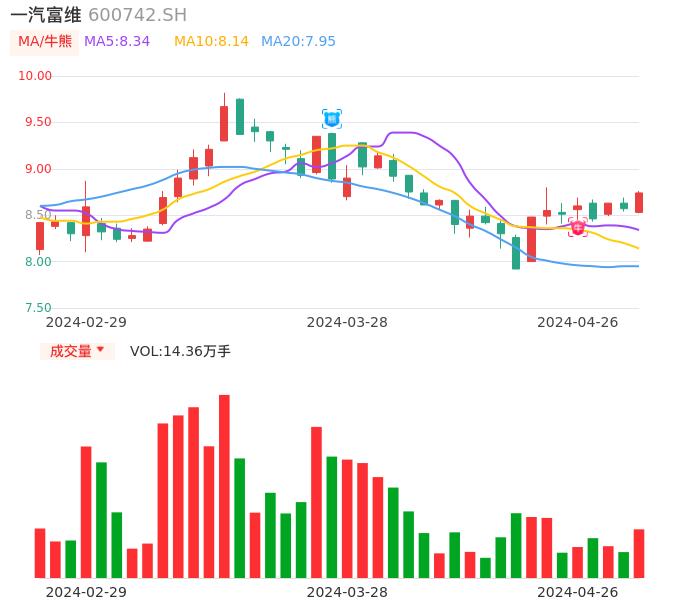This screenshot has width=686, height=606.
Task: Select the MA/牛熊 indicator button
Action: [45, 42]
